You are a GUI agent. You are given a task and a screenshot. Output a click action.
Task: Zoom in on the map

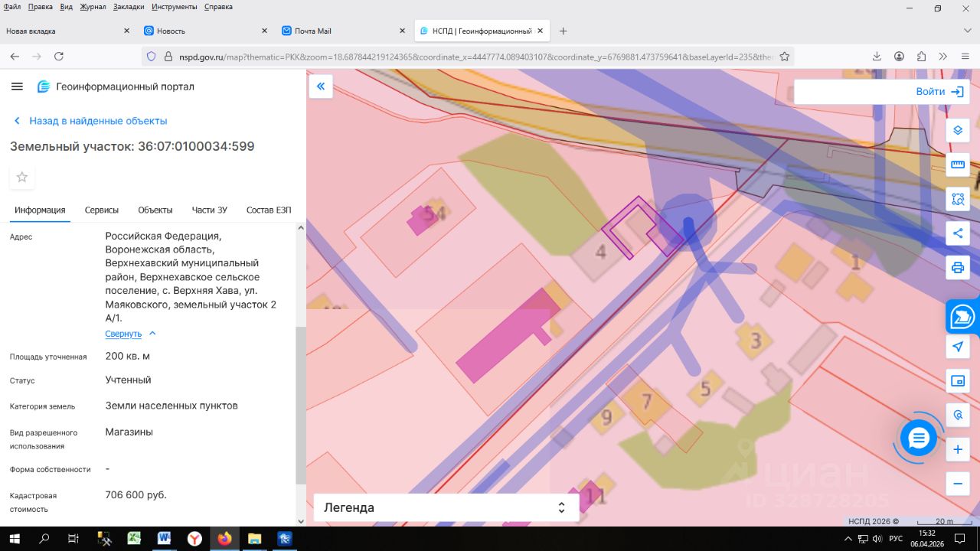[957, 450]
